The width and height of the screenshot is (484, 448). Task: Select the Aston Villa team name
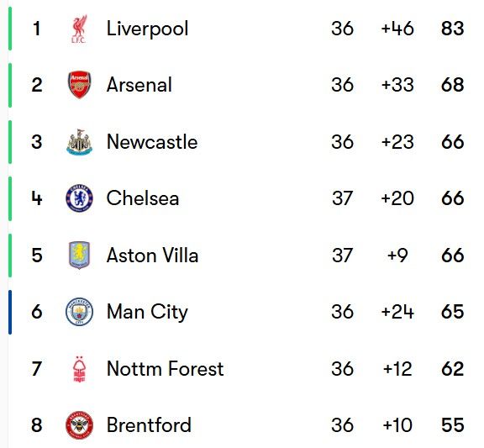point(152,256)
